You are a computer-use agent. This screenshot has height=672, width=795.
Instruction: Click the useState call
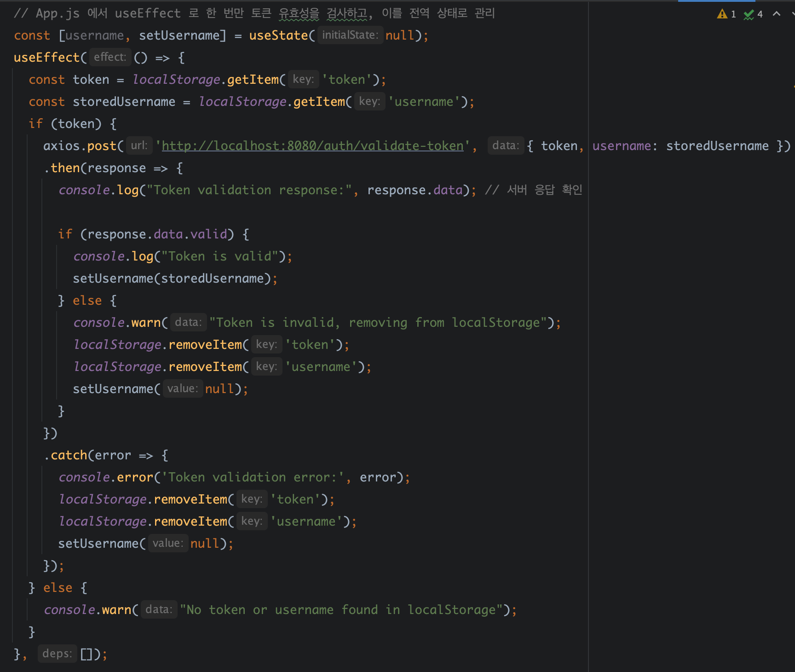tap(279, 35)
